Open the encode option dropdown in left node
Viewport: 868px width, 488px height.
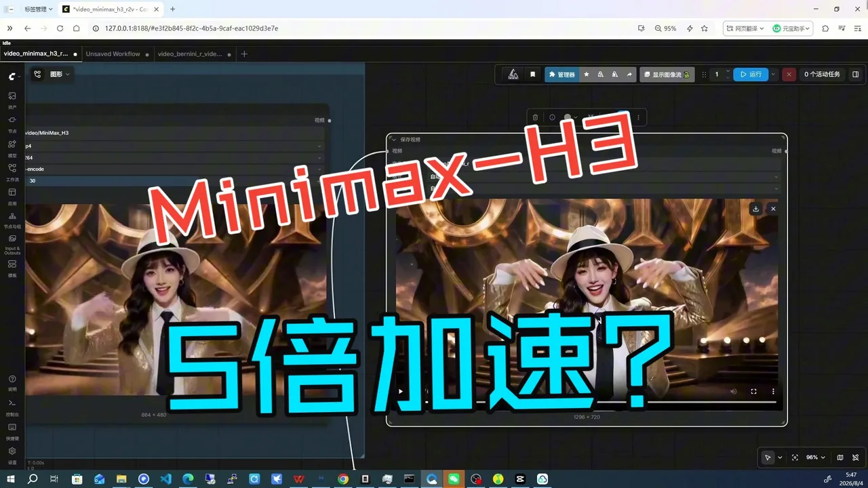point(174,169)
